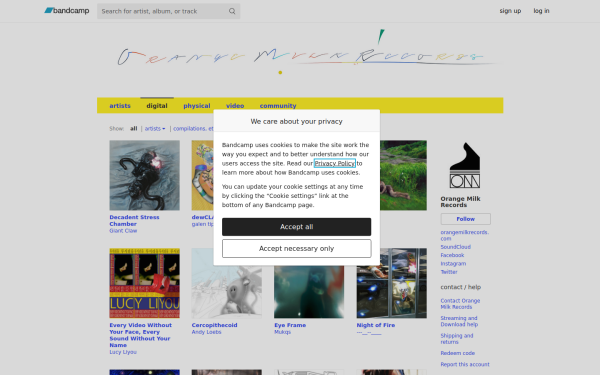The image size is (600, 375).
Task: Open the Cercopithecoid title link
Action: tap(214, 325)
